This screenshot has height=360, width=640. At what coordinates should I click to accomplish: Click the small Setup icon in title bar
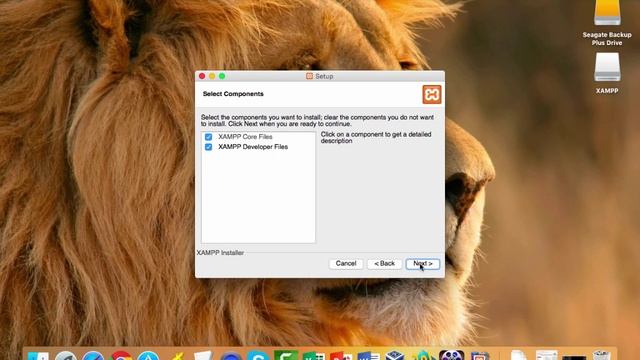(309, 76)
